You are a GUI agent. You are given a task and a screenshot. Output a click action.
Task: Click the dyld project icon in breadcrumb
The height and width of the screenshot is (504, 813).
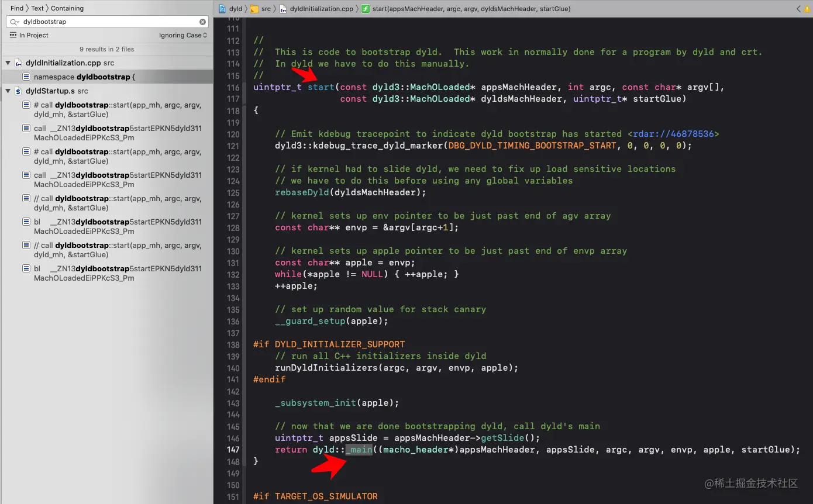[x=222, y=9]
